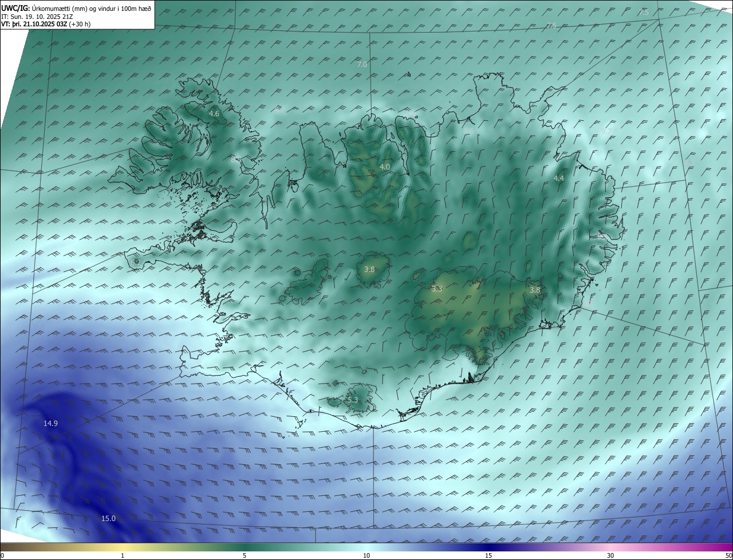Click the 3.3 value label on the large glacier

pos(438,289)
